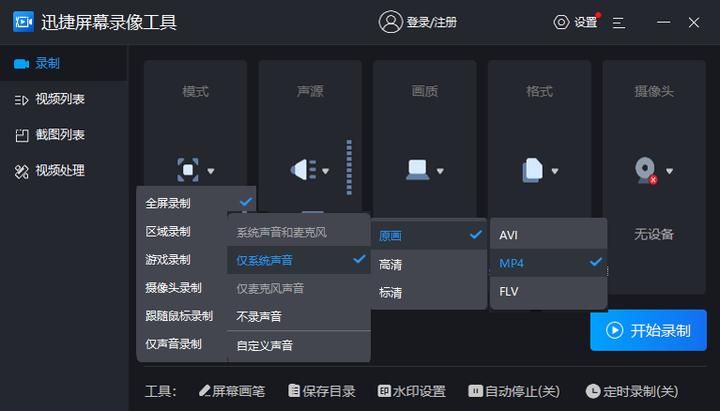Choose 全屏录制 mode

[x=196, y=203]
